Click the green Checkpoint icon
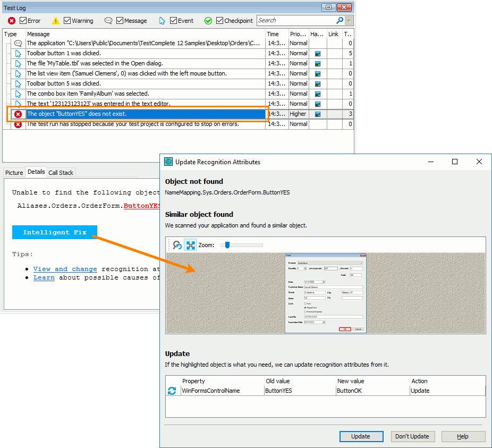The height and width of the screenshot is (448, 492). pyautogui.click(x=208, y=21)
